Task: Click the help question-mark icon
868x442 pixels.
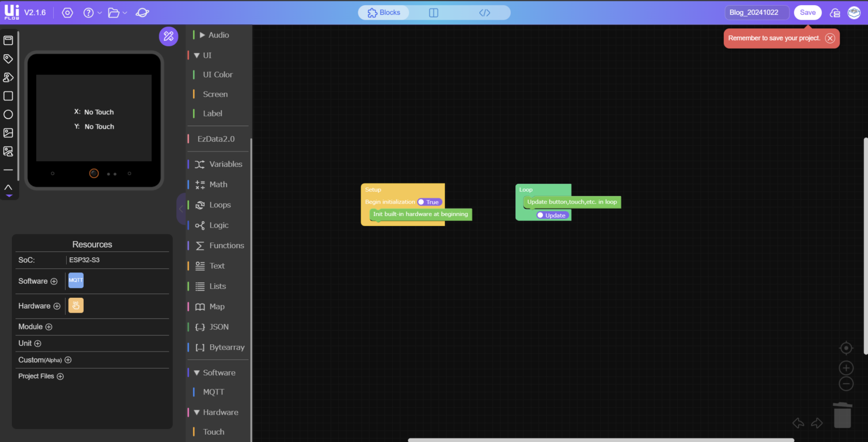Action: click(88, 12)
